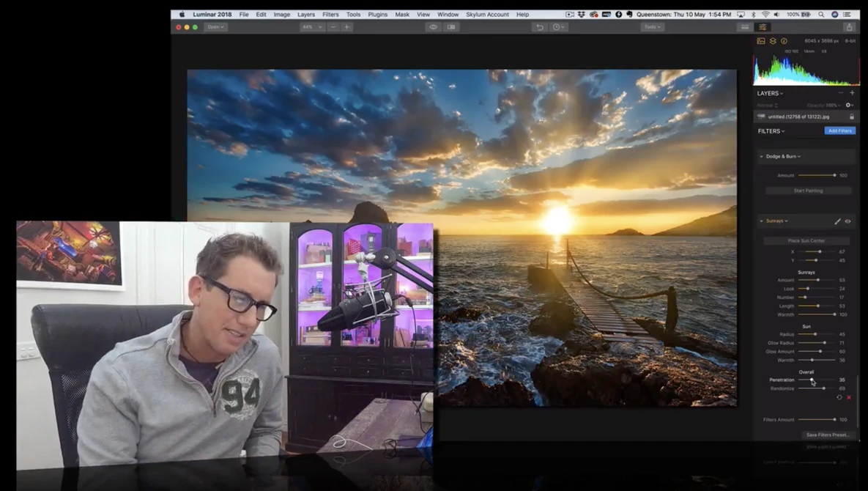Open the Normal blend mode dropdown
Screen dimensions: 868x491
767,106
